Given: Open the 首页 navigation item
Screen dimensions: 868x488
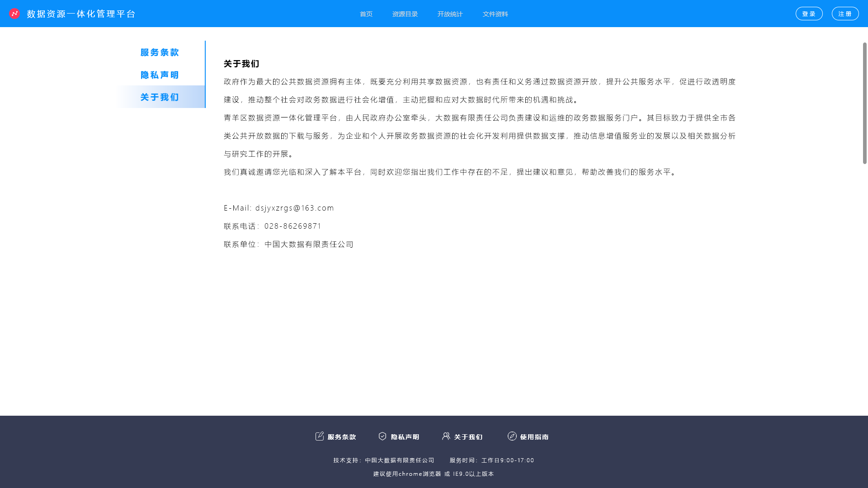Looking at the screenshot, I should (x=366, y=14).
